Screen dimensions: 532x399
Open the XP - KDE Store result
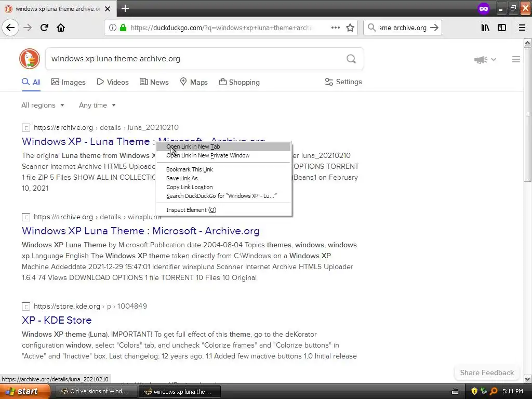[57, 320]
